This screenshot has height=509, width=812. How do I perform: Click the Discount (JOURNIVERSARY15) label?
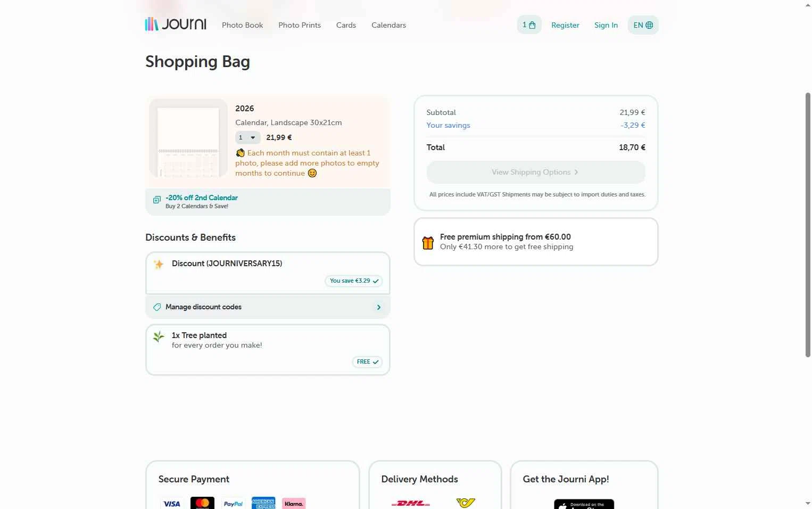227,264
